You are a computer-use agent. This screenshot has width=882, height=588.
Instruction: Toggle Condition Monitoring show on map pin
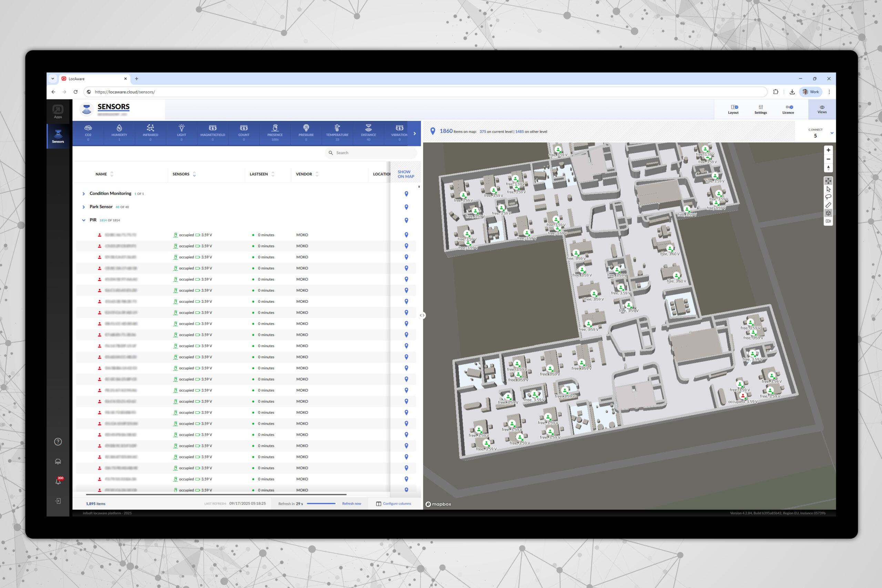[406, 194]
